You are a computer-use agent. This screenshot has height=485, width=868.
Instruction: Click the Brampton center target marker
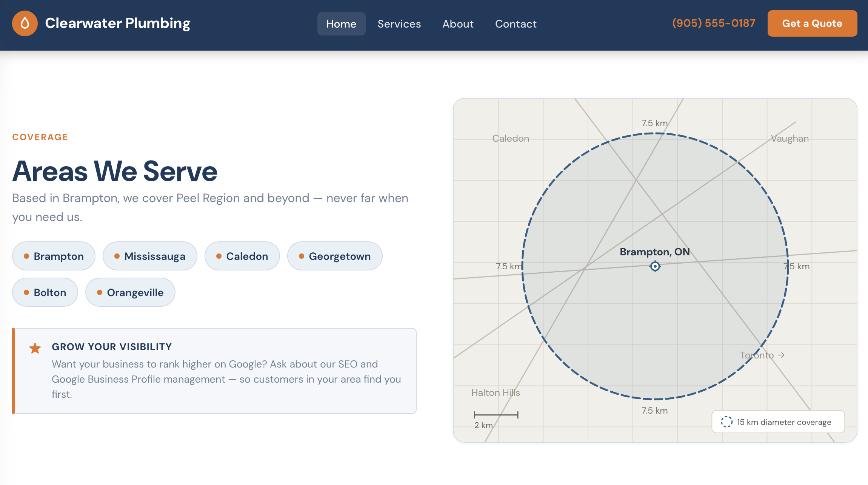tap(655, 266)
